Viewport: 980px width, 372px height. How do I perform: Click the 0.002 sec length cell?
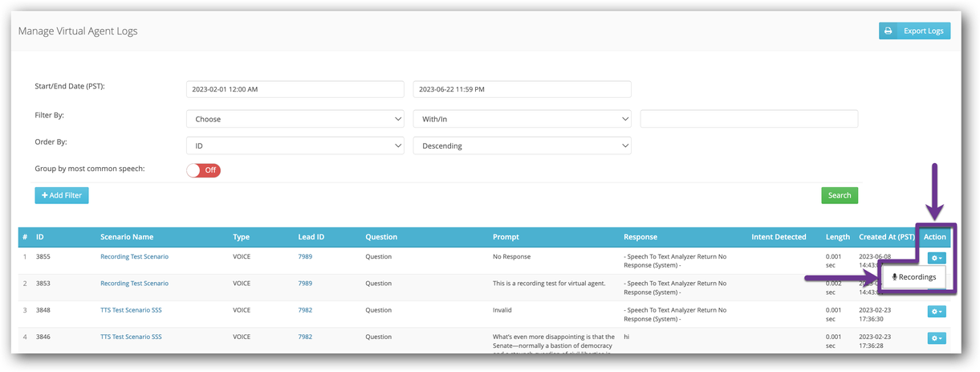[x=835, y=288]
